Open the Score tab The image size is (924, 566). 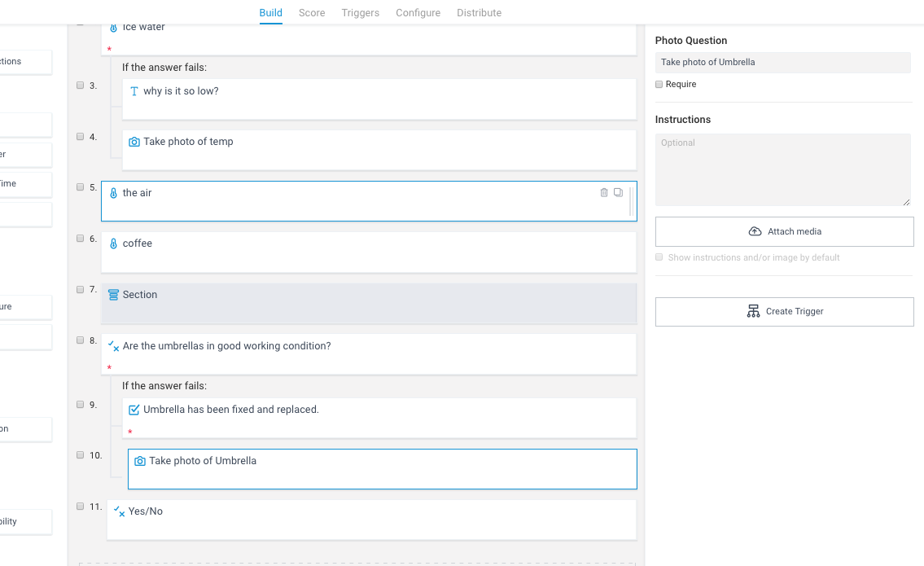tap(312, 12)
